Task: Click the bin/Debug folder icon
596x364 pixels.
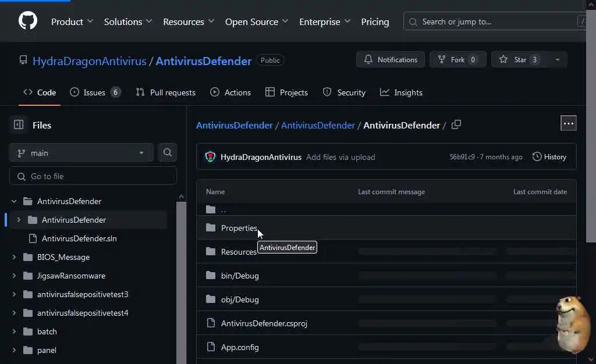Action: click(211, 275)
